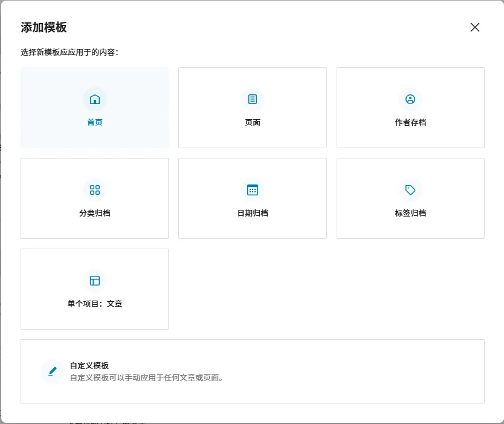Select the 首页 template label
The width and height of the screenshot is (504, 424).
(95, 122)
